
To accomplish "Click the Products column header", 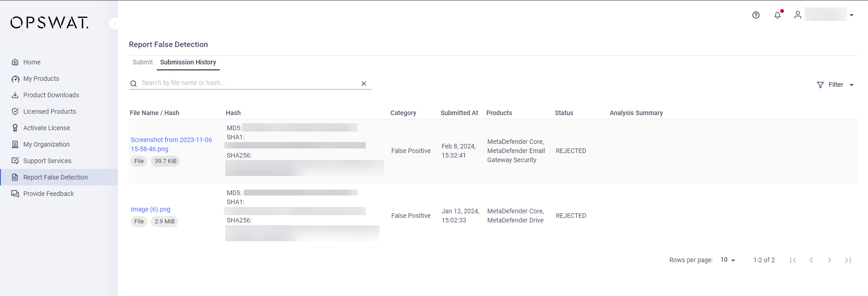I will coord(499,113).
